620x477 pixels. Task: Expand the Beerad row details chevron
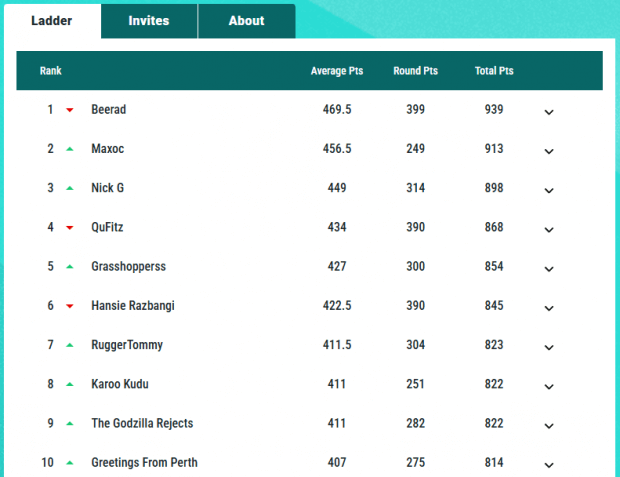coord(548,112)
